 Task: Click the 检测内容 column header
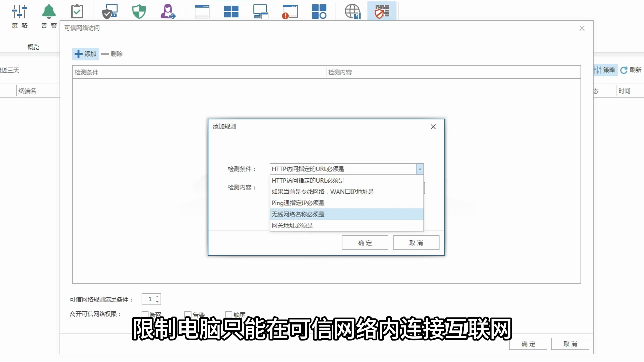(x=453, y=72)
